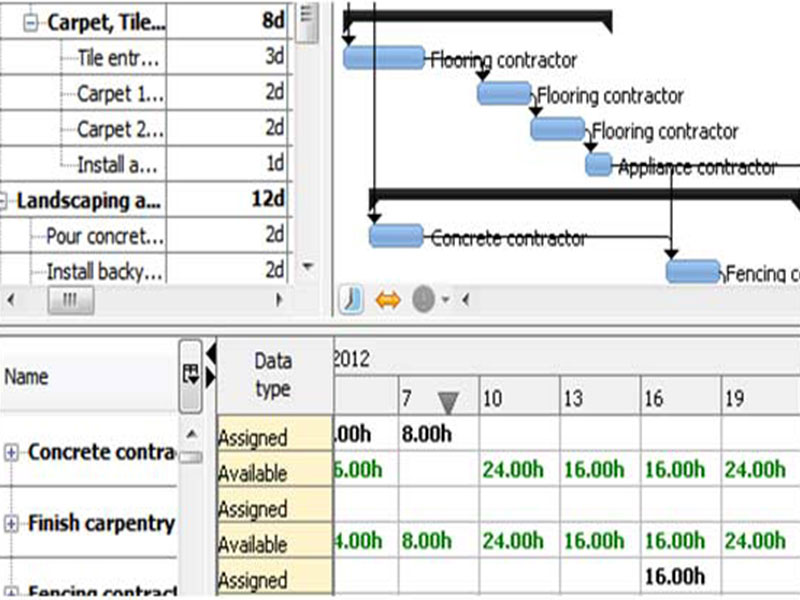Click the task table vertical scroll thumb
This screenshot has width=800, height=600.
[307, 22]
